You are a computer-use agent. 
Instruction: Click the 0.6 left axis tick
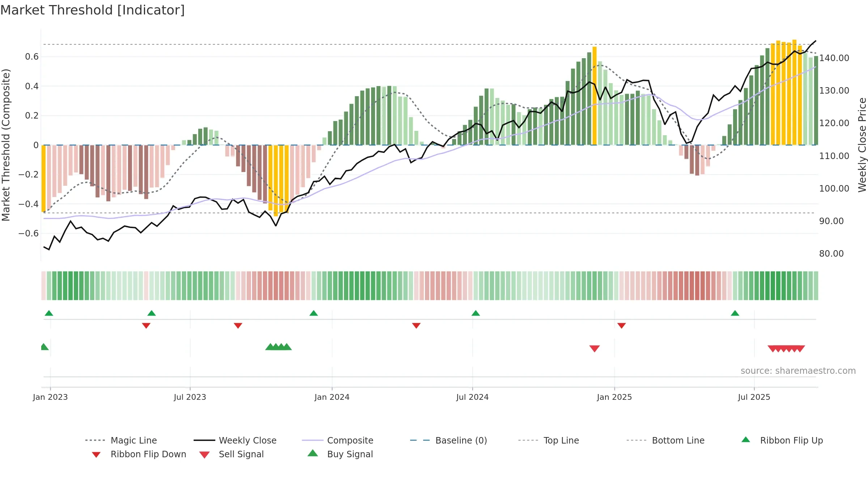pos(32,57)
